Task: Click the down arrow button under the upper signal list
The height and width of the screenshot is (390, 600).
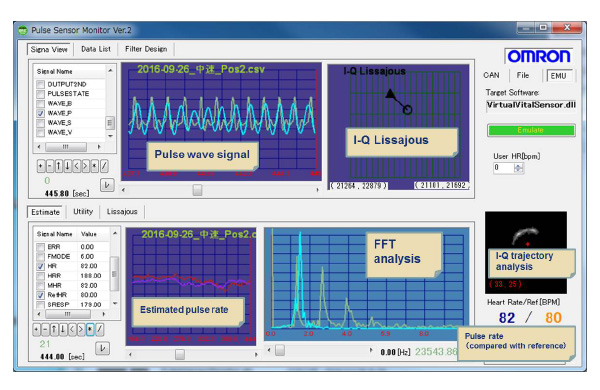Action: tap(67, 166)
